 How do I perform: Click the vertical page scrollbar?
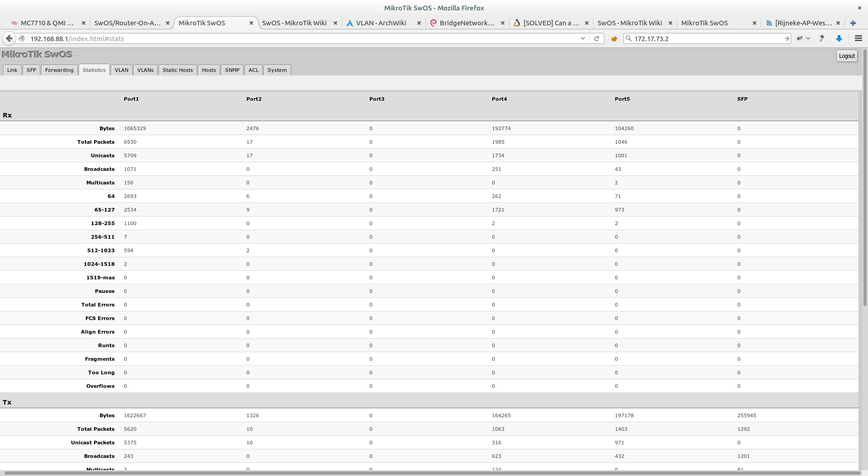(x=865, y=181)
